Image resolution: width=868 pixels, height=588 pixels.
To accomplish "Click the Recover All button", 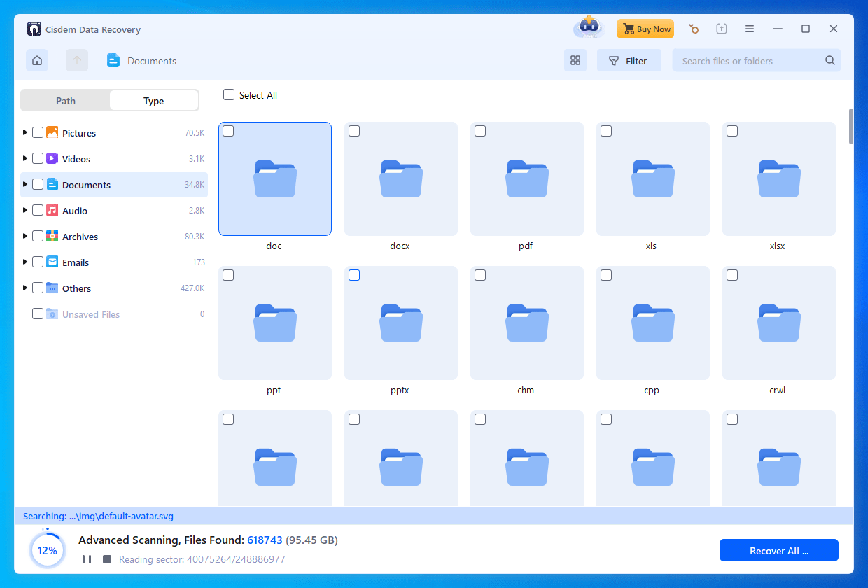I will click(x=779, y=551).
